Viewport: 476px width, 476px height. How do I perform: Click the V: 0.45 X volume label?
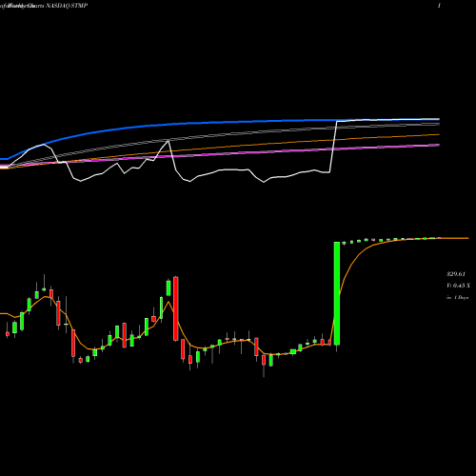point(458,286)
